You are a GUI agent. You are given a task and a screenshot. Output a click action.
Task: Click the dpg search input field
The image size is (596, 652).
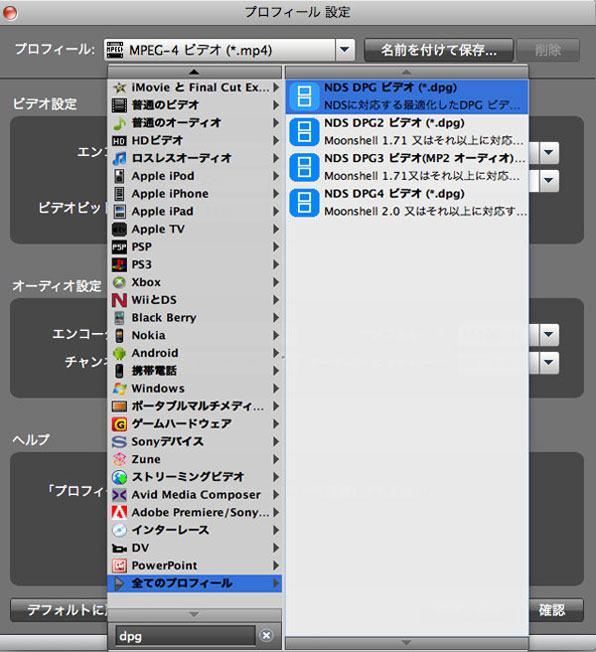(x=185, y=636)
